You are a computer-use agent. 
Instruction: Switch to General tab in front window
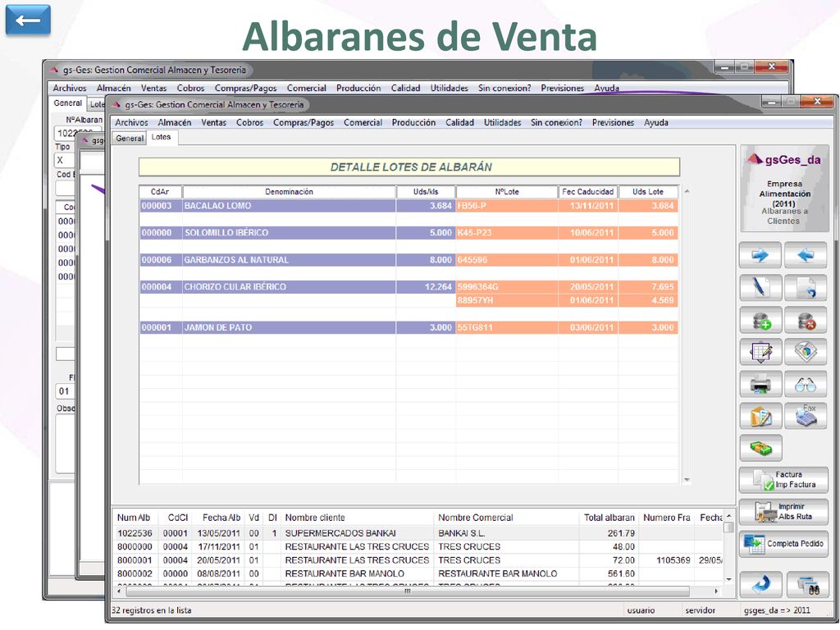tap(130, 138)
